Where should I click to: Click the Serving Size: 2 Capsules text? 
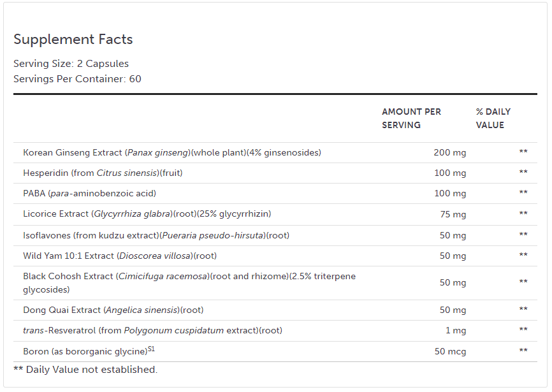71,64
